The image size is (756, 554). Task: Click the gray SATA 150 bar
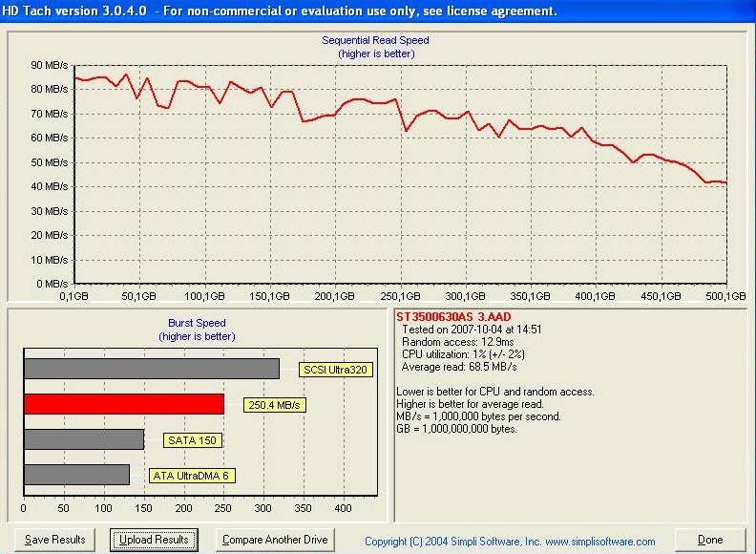click(83, 439)
